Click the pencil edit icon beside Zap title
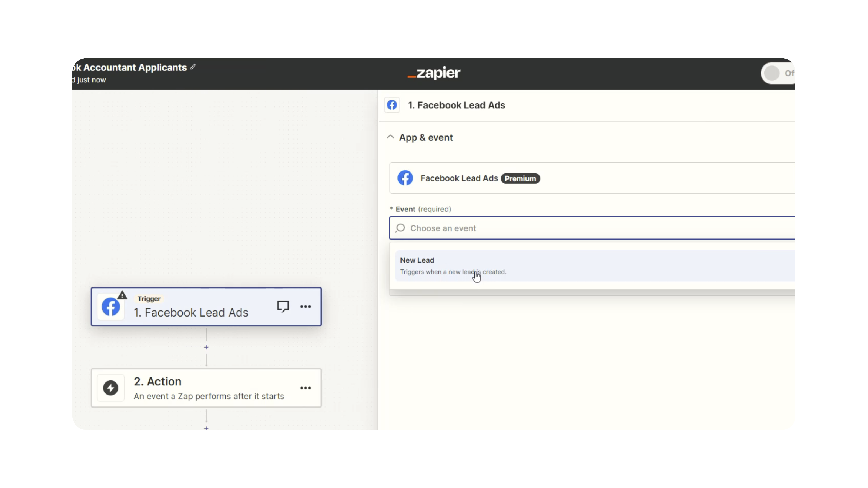This screenshot has height=488, width=868. [193, 67]
